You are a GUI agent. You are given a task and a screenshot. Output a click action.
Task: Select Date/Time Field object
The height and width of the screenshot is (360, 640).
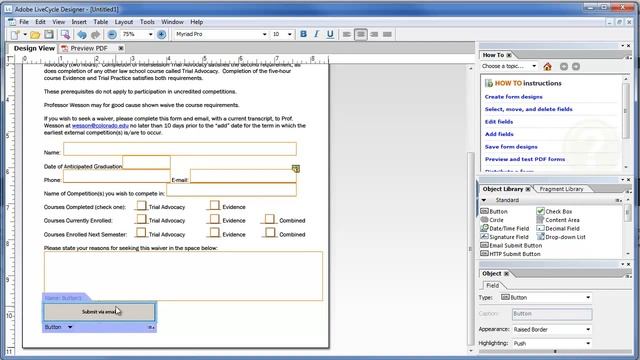pos(504,229)
